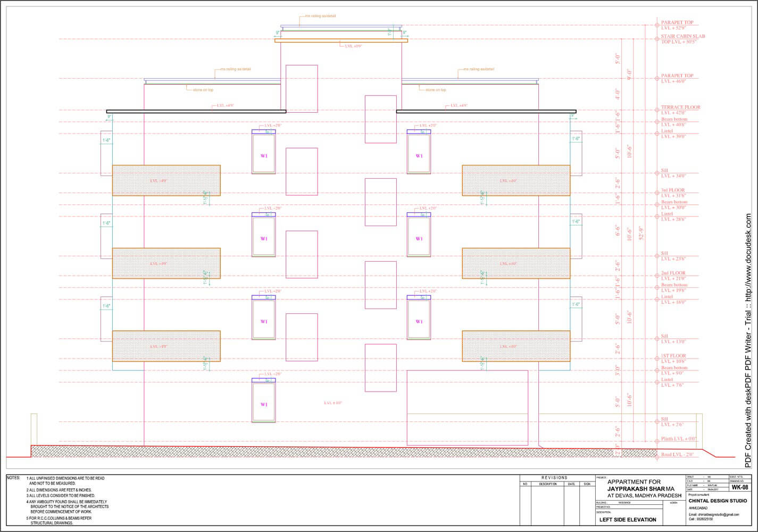This screenshot has height=532, width=758.
Task: Click the 2nd FLOOR level label
Action: click(x=673, y=273)
